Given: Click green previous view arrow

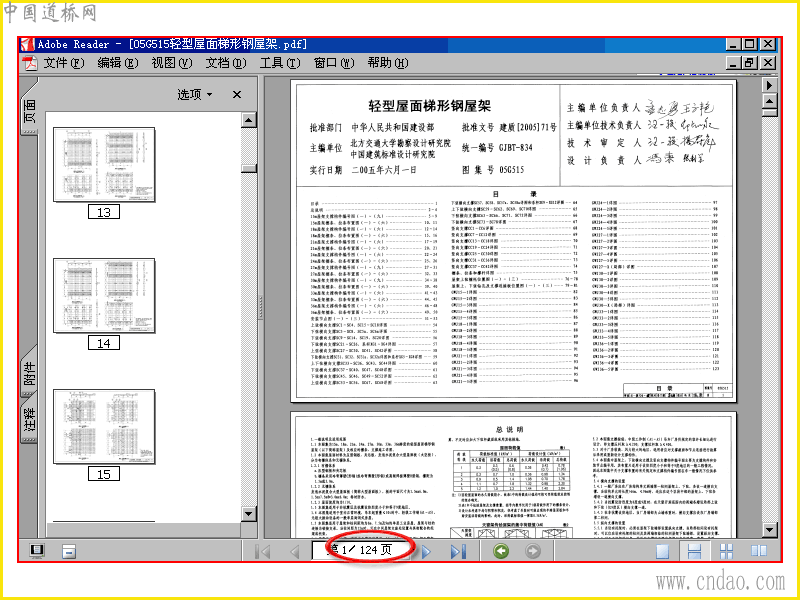Looking at the screenshot, I should pyautogui.click(x=501, y=551).
